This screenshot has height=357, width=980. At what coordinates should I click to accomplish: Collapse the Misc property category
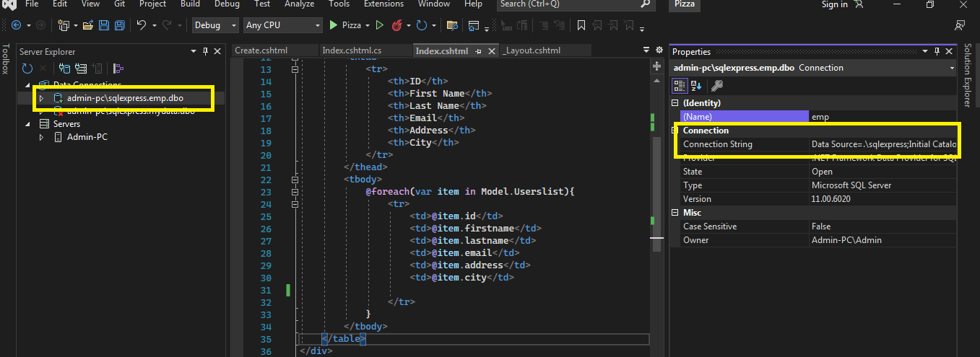676,213
